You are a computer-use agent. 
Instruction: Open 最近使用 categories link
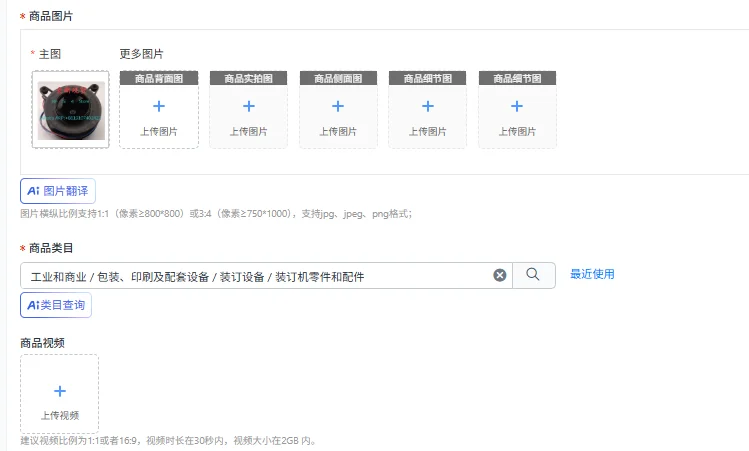tap(592, 274)
